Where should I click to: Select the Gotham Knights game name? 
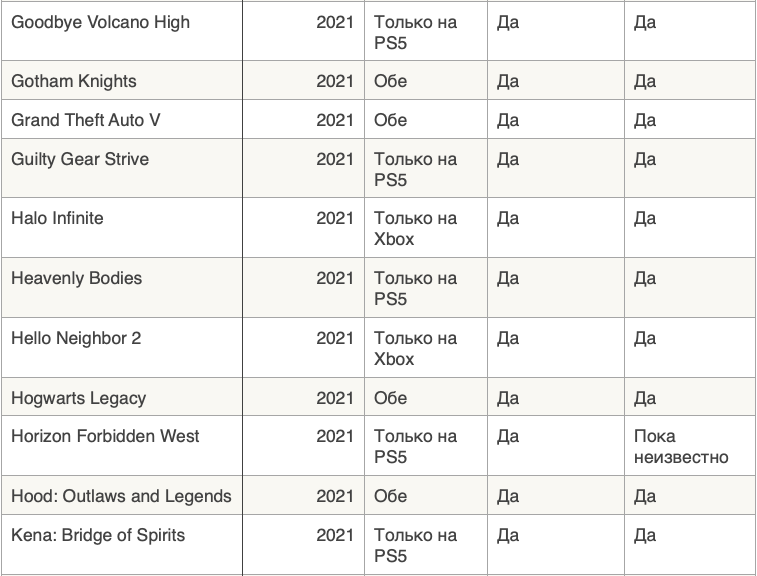[74, 81]
